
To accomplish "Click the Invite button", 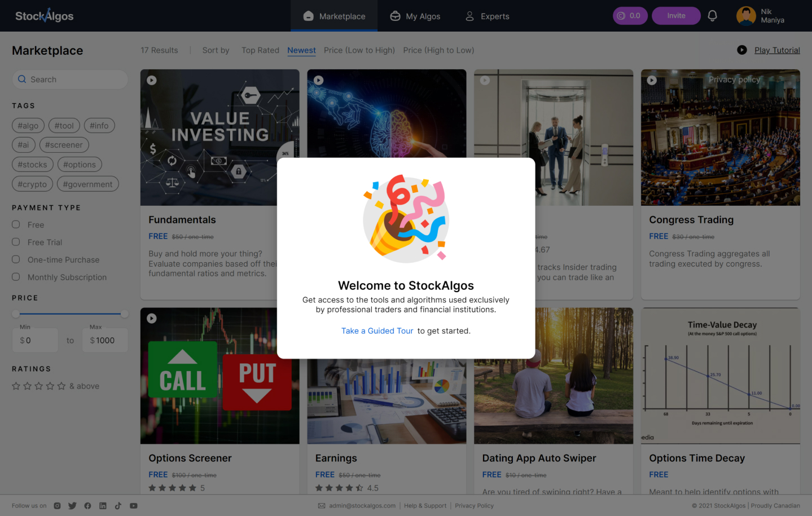I will [x=676, y=16].
